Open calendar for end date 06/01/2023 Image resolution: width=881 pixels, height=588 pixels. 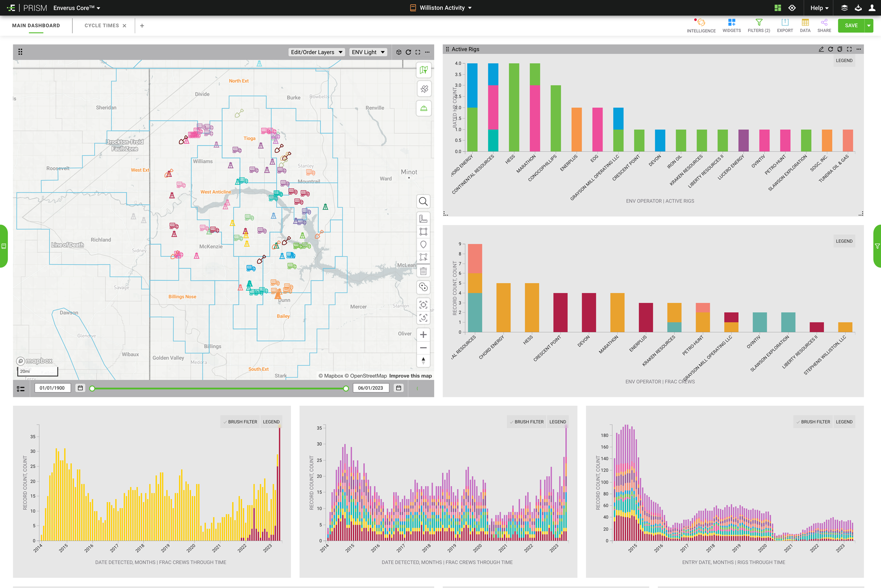tap(399, 388)
